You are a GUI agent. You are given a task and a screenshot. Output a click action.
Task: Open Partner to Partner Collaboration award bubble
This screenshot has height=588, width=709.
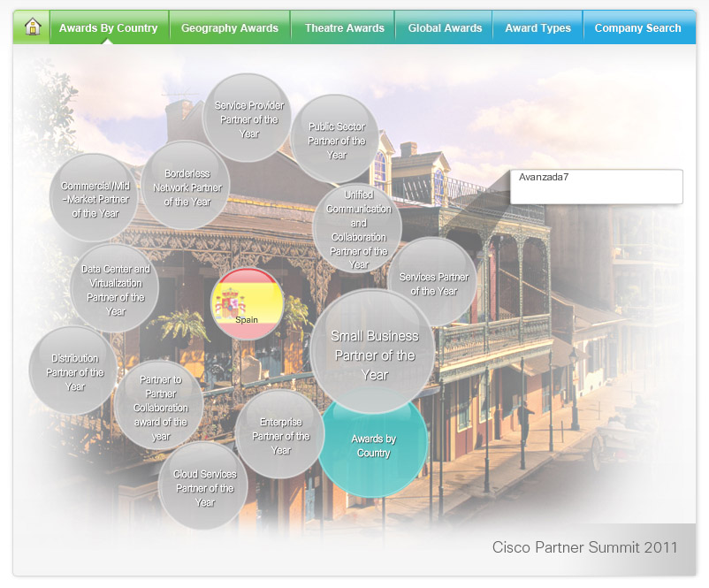pyautogui.click(x=159, y=407)
